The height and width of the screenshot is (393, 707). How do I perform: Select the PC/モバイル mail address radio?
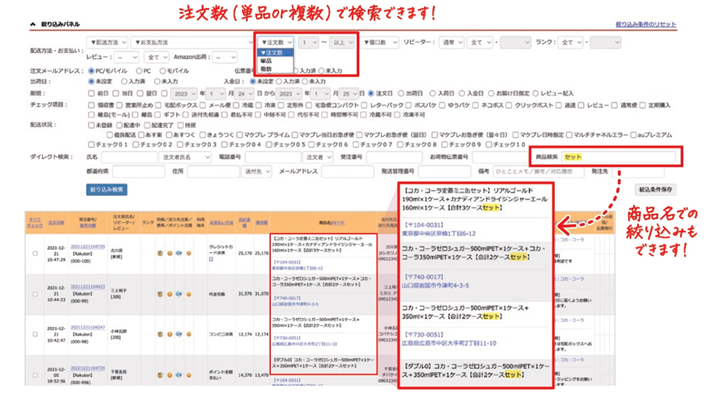[92, 71]
